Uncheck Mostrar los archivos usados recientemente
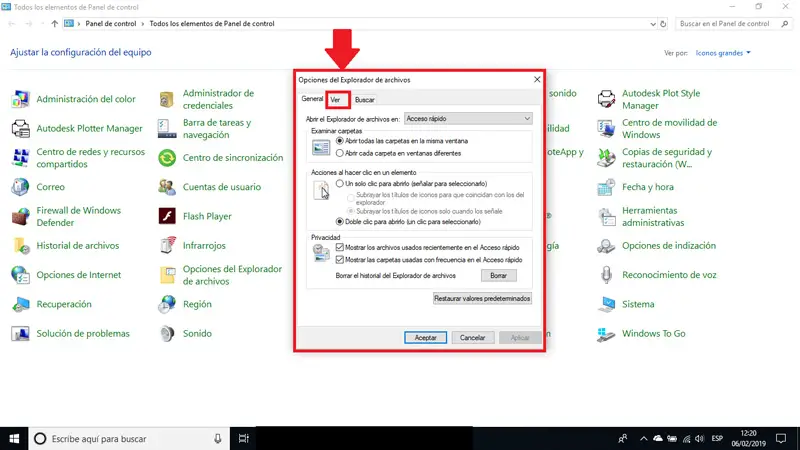Screen dimensions: 800x450 pyautogui.click(x=340, y=247)
